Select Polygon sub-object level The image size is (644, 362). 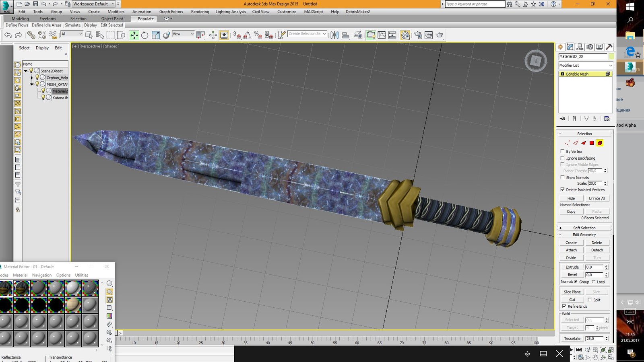click(x=592, y=143)
